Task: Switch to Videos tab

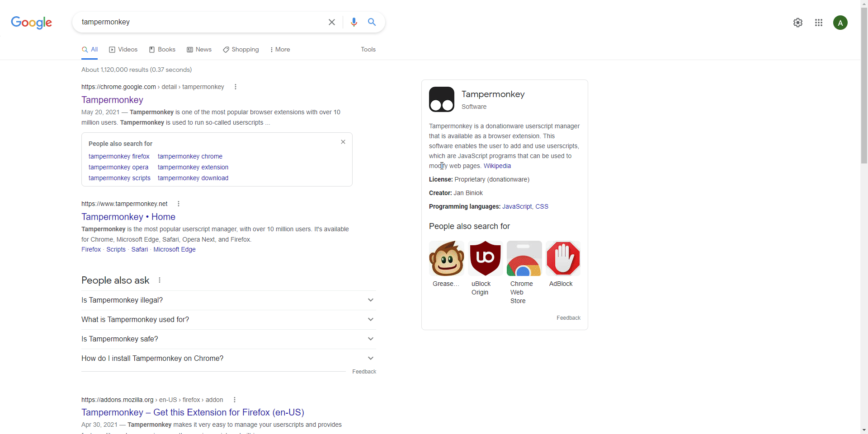Action: [x=123, y=50]
